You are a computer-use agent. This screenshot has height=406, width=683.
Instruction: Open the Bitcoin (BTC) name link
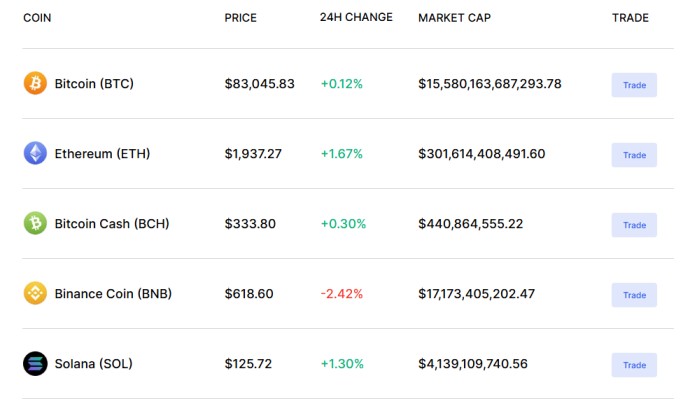pos(94,84)
